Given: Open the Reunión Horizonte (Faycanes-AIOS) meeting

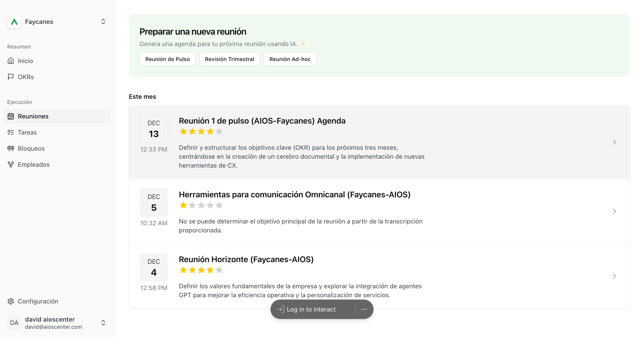Looking at the screenshot, I should pyautogui.click(x=379, y=276).
